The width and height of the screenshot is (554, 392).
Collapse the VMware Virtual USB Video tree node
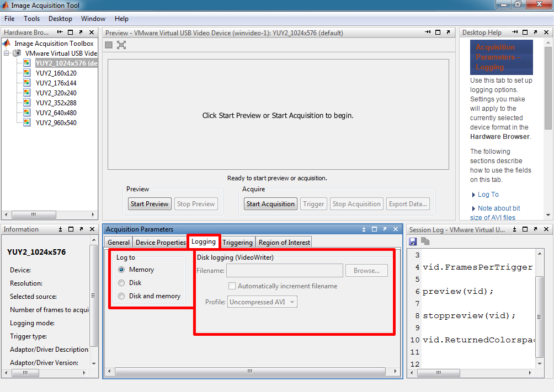click(7, 53)
